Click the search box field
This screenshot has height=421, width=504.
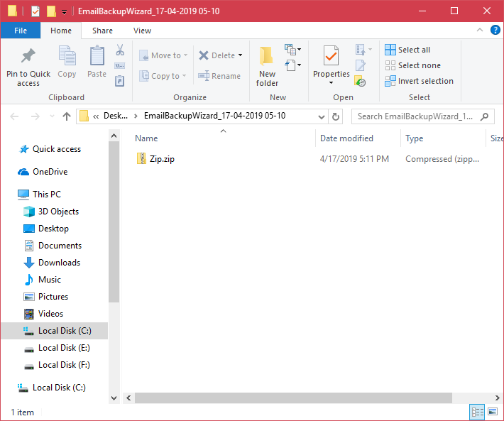coord(422,116)
